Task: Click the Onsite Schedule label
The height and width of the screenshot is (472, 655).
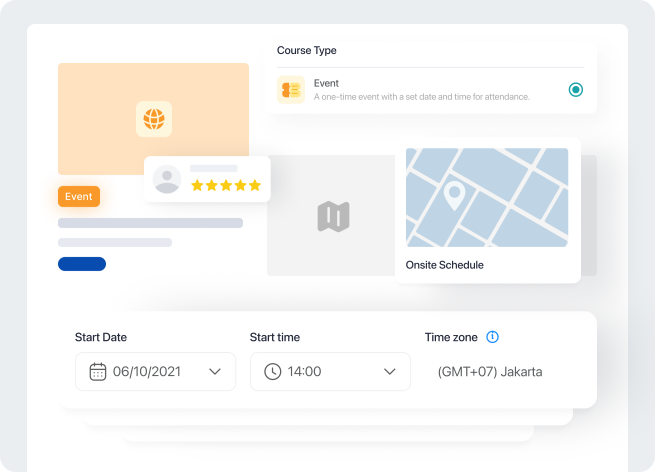Action: [x=445, y=265]
